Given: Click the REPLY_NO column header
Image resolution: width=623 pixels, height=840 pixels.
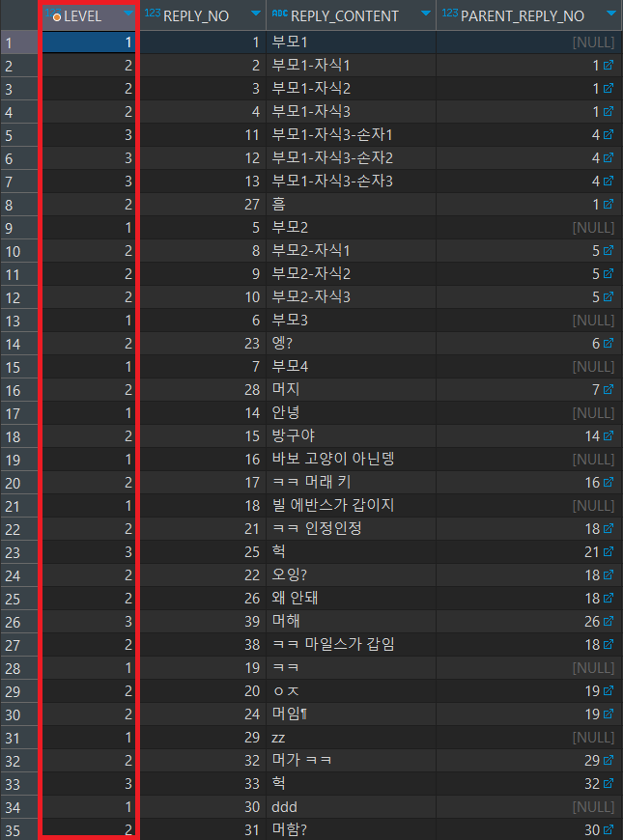Looking at the screenshot, I should click(203, 15).
